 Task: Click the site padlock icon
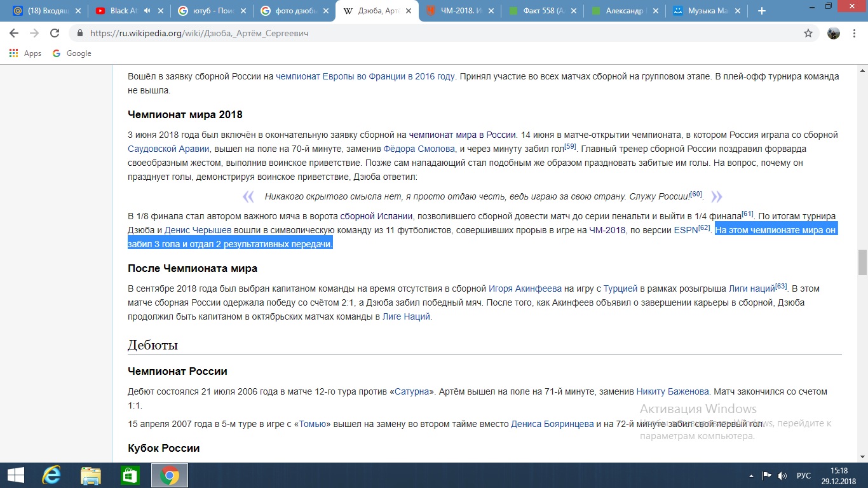[x=80, y=33]
